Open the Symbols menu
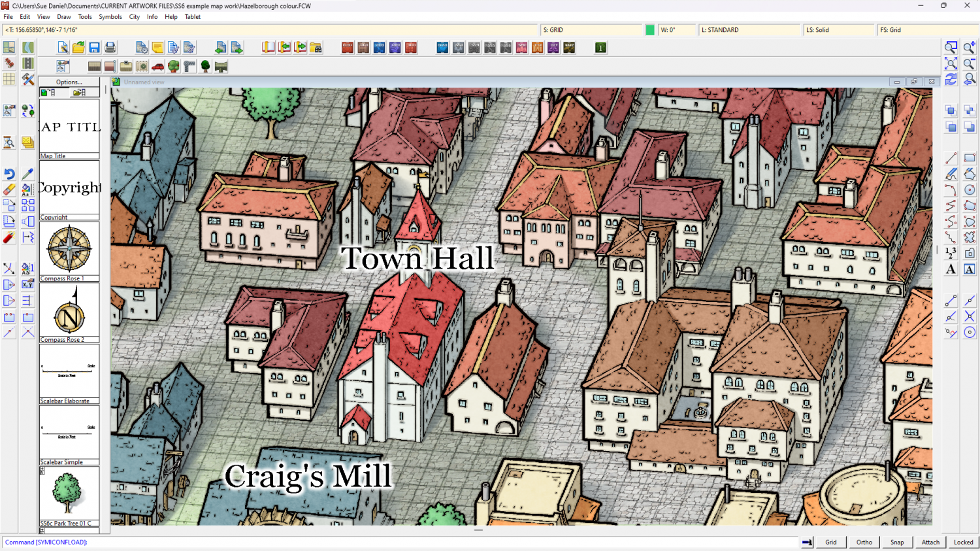This screenshot has height=551, width=980. point(110,17)
